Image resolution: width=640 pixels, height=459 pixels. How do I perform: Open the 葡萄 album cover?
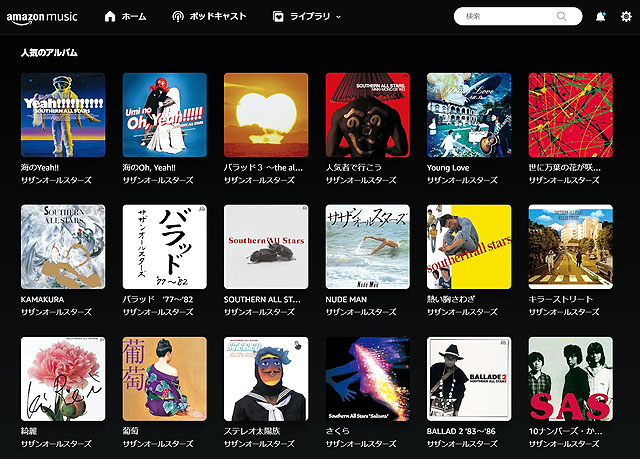tap(164, 379)
